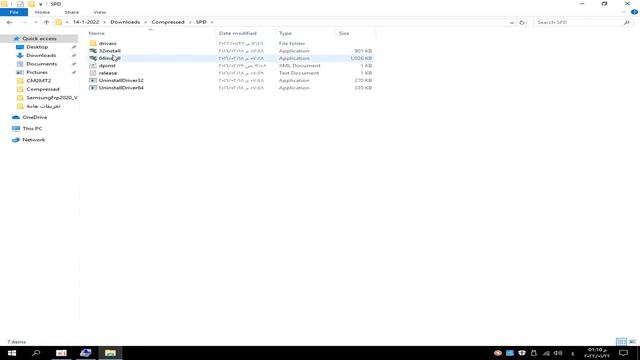Sort files by Name column header

click(97, 33)
